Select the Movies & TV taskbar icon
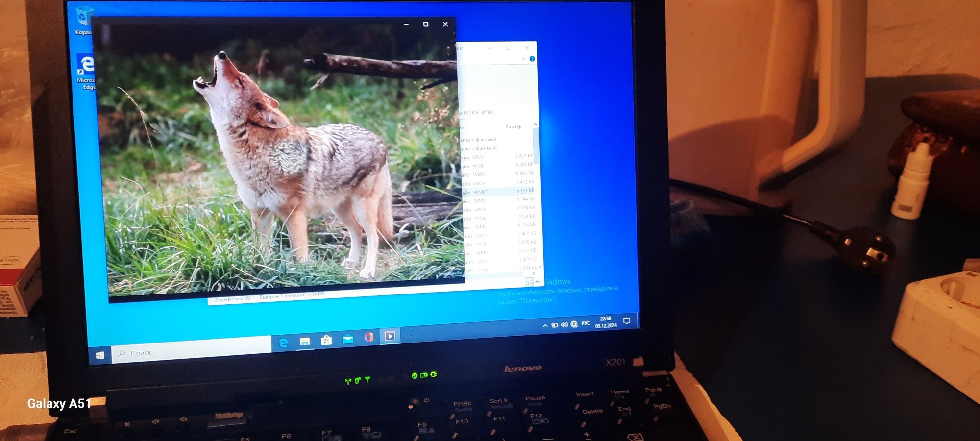The width and height of the screenshot is (980, 441). (x=390, y=336)
